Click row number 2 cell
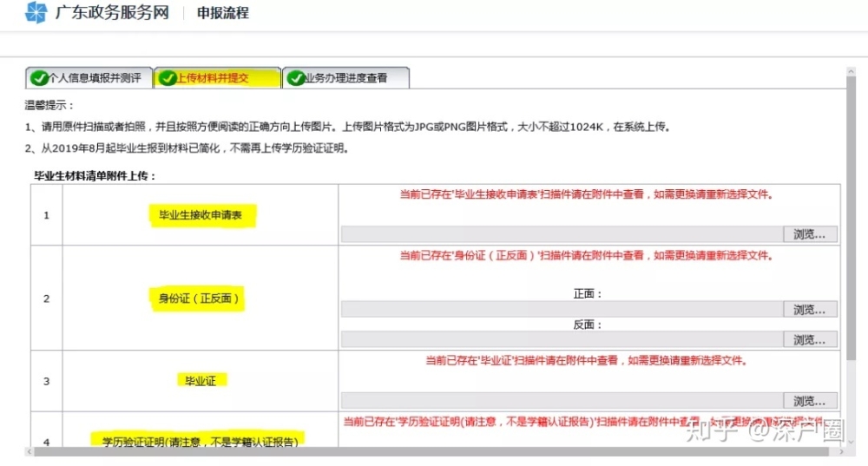Image resolution: width=868 pixels, height=466 pixels. [47, 299]
